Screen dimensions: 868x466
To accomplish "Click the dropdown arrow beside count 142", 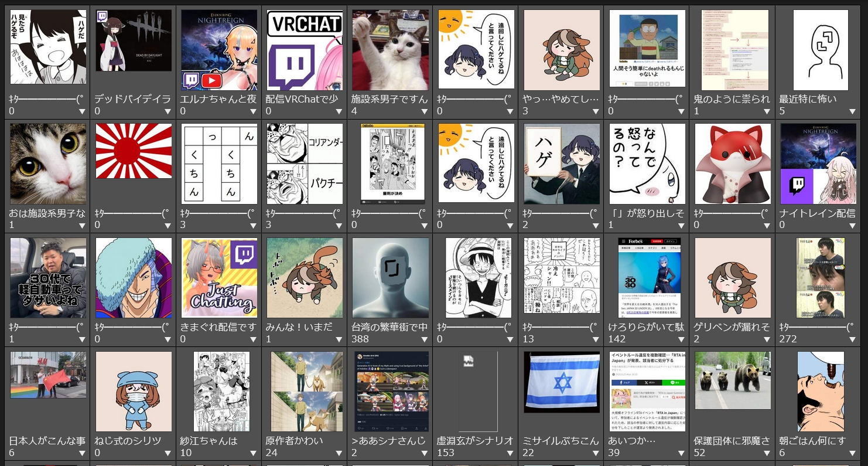I will (x=681, y=339).
